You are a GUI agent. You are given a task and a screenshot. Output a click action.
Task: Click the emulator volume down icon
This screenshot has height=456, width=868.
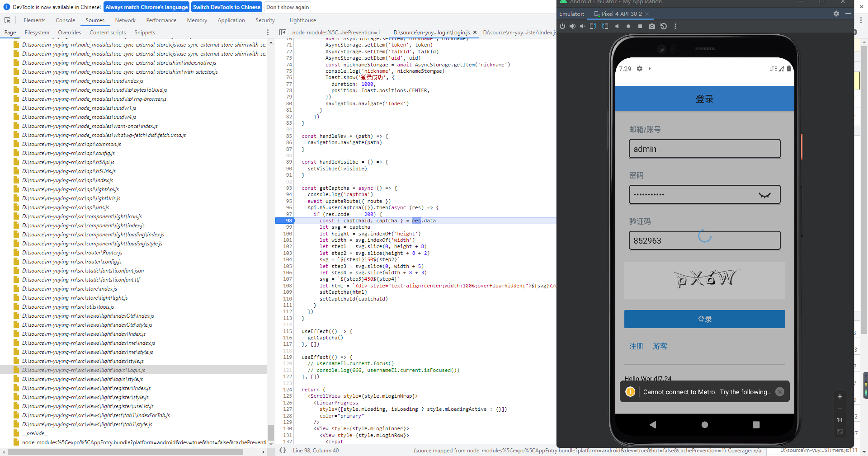tap(582, 26)
